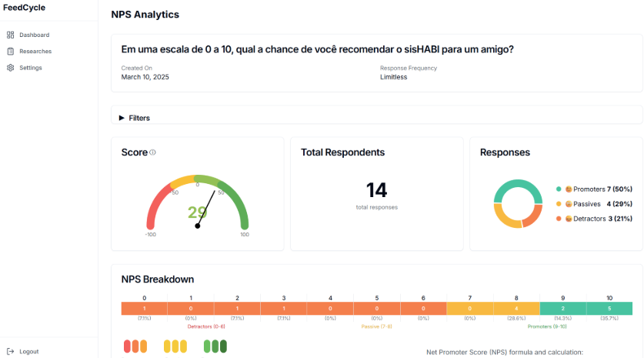Image resolution: width=644 pixels, height=358 pixels.
Task: Click the Score info icon
Action: click(x=153, y=152)
